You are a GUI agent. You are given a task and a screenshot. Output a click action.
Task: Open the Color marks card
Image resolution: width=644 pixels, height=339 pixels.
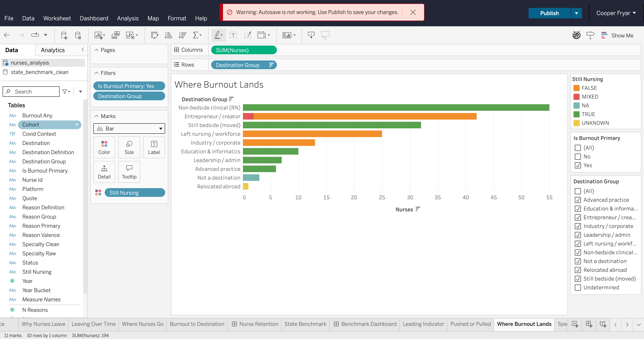tap(104, 147)
